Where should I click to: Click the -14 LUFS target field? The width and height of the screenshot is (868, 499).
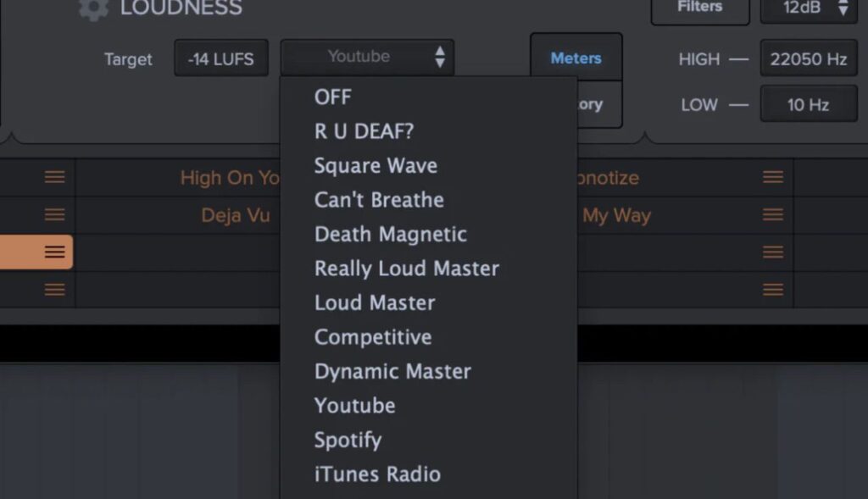point(220,59)
